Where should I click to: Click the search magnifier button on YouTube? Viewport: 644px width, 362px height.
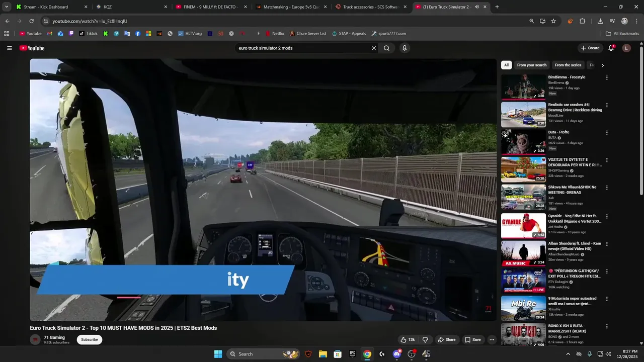[x=386, y=48]
